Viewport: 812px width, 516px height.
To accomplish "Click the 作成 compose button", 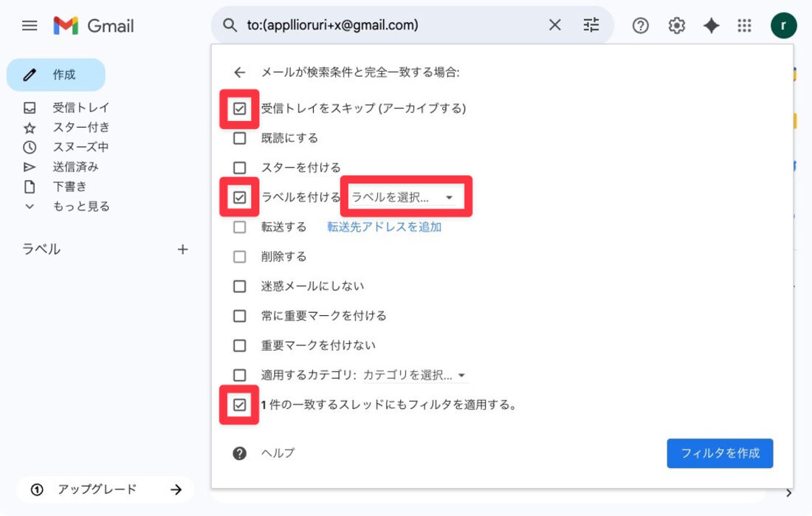I will click(56, 75).
